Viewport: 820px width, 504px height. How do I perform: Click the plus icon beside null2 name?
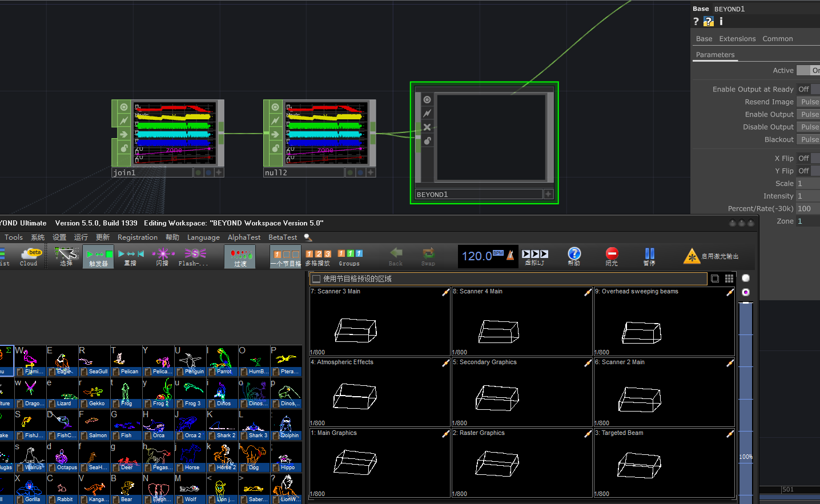(371, 172)
